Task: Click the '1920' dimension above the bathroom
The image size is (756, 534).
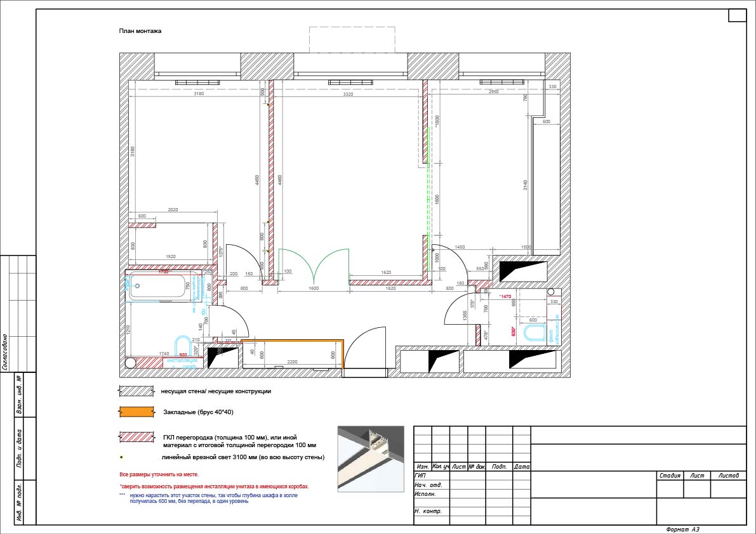Action: tap(170, 257)
